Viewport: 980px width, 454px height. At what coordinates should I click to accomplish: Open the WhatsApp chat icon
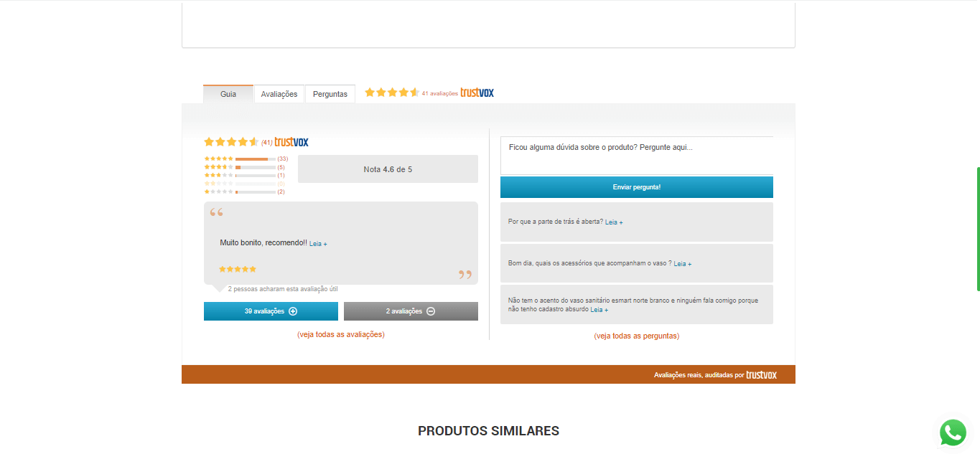953,432
